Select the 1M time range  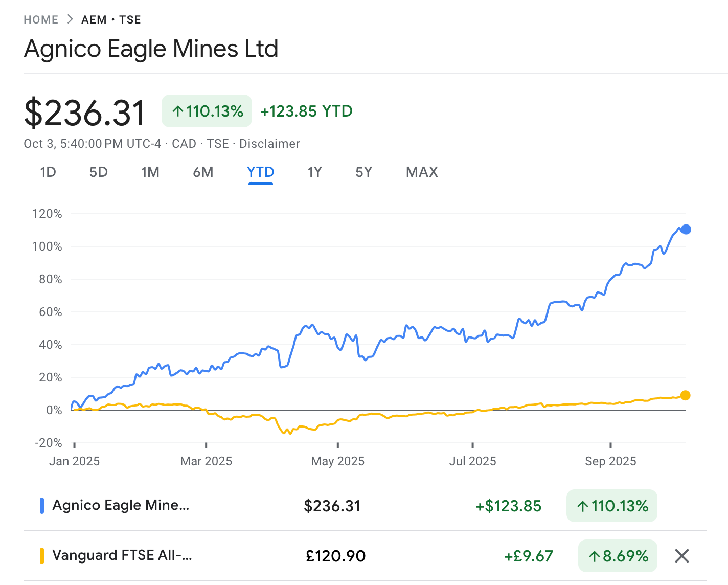pos(150,172)
